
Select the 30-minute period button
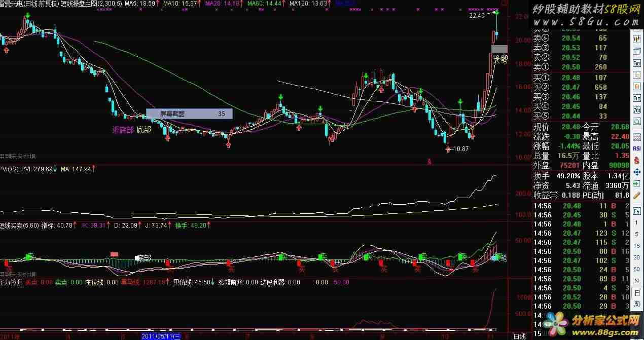point(636,257)
